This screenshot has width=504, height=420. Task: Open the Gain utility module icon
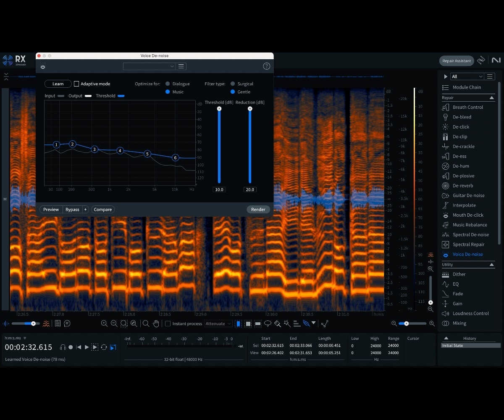pyautogui.click(x=446, y=304)
